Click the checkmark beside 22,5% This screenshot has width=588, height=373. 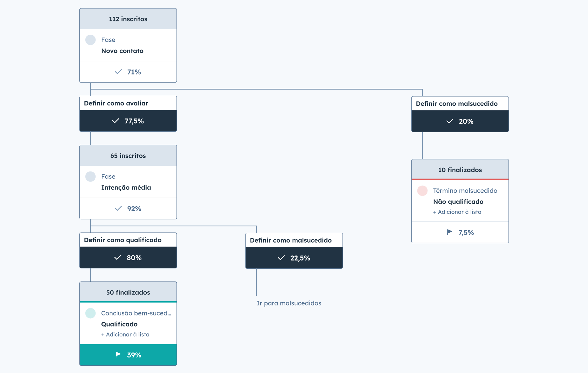click(281, 258)
